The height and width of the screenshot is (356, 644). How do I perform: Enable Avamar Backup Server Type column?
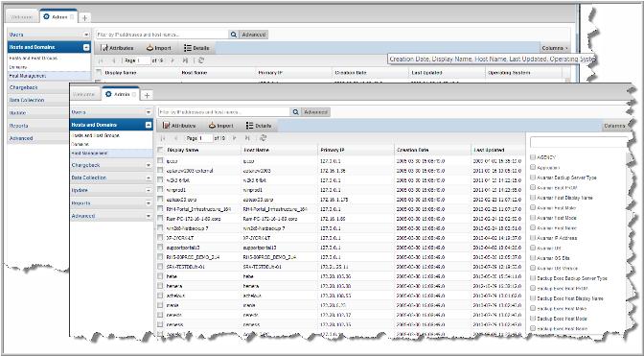[533, 178]
